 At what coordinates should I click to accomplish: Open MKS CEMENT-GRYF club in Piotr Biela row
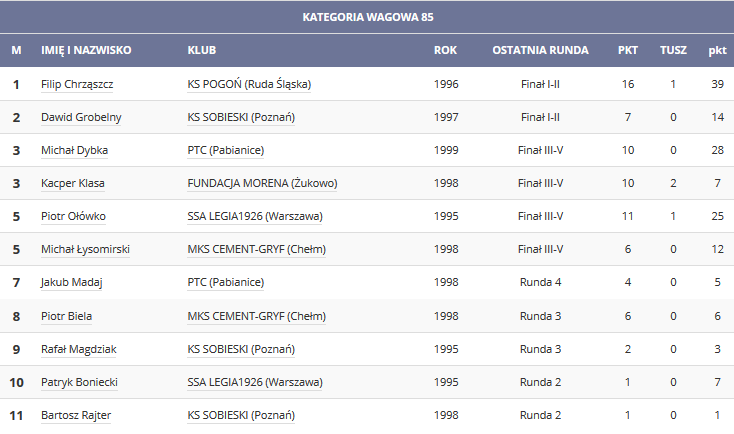257,316
